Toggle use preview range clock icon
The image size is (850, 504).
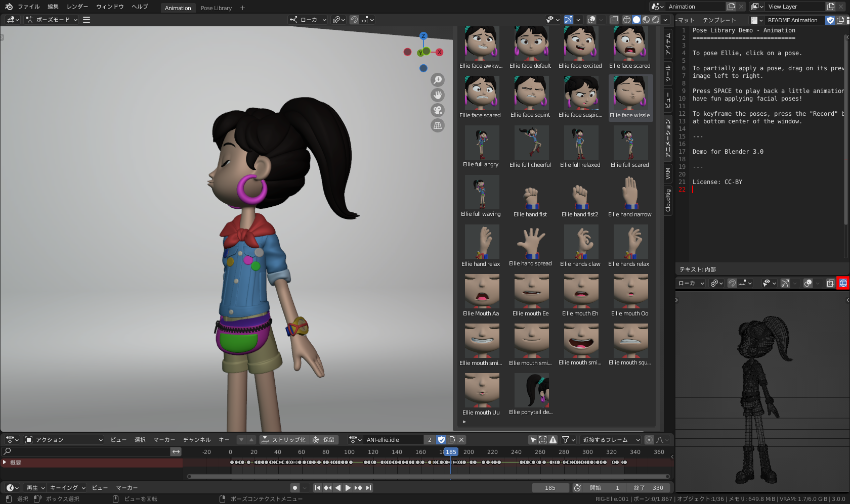point(577,488)
